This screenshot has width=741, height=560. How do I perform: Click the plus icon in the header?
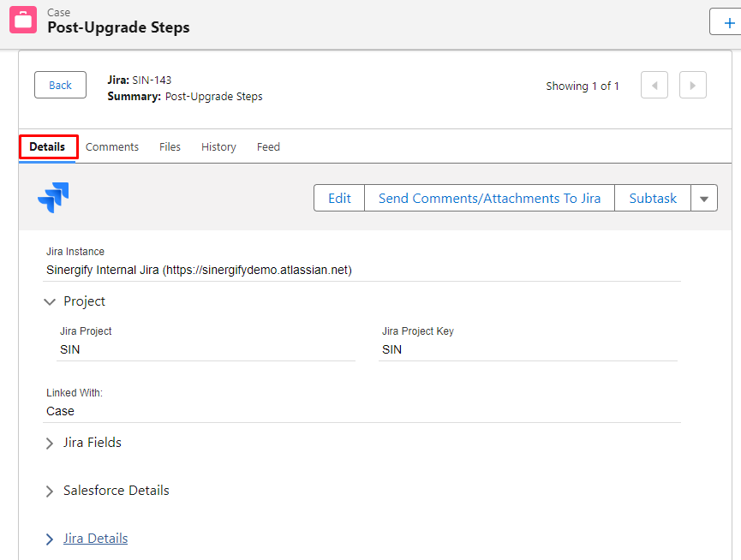pos(729,22)
